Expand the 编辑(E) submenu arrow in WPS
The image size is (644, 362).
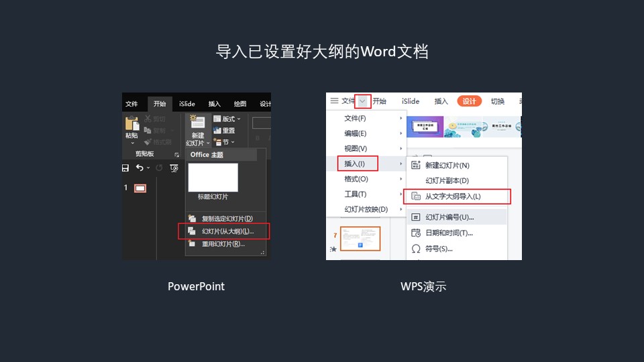[401, 133]
